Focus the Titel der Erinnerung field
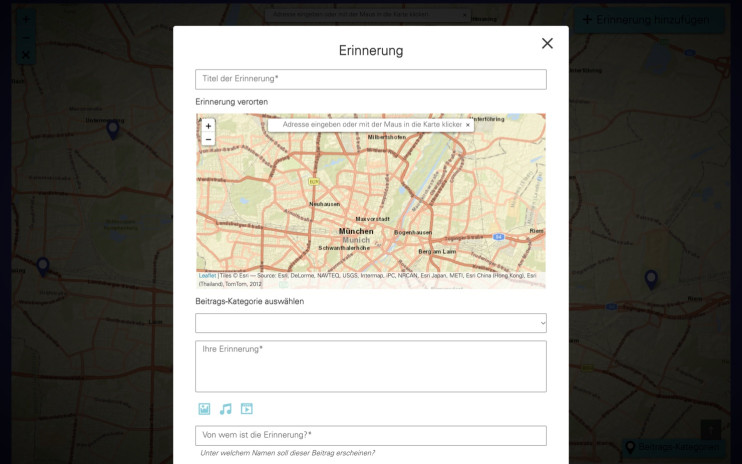 tap(370, 79)
